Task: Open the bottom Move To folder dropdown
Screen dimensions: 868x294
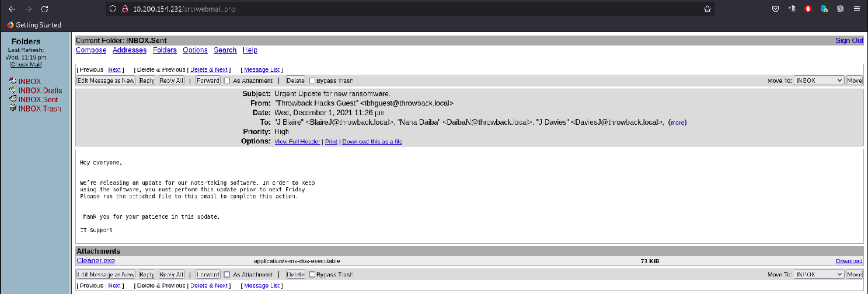Action: point(819,274)
